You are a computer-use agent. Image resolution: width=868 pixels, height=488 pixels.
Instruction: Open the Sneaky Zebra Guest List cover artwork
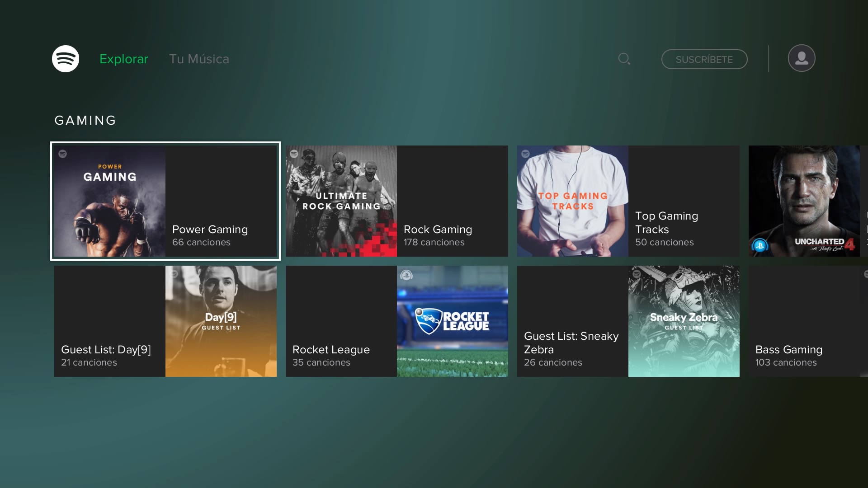tap(684, 321)
